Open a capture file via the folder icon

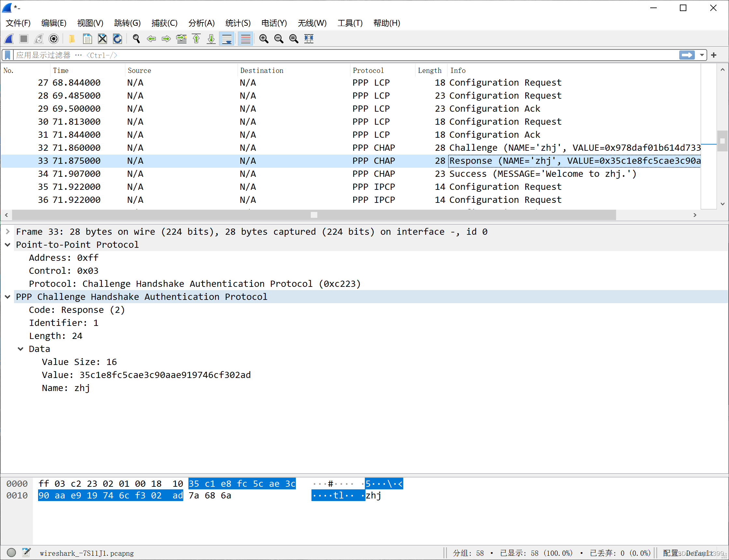(x=72, y=39)
